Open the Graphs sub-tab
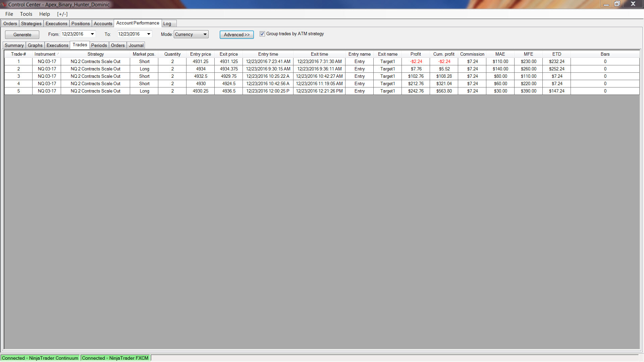Image resolution: width=644 pixels, height=362 pixels. (35, 45)
